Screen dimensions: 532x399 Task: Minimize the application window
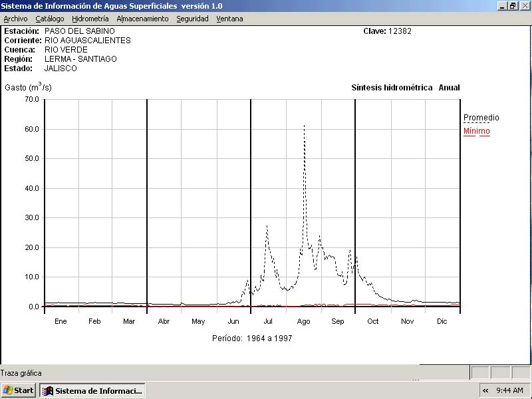502,5
